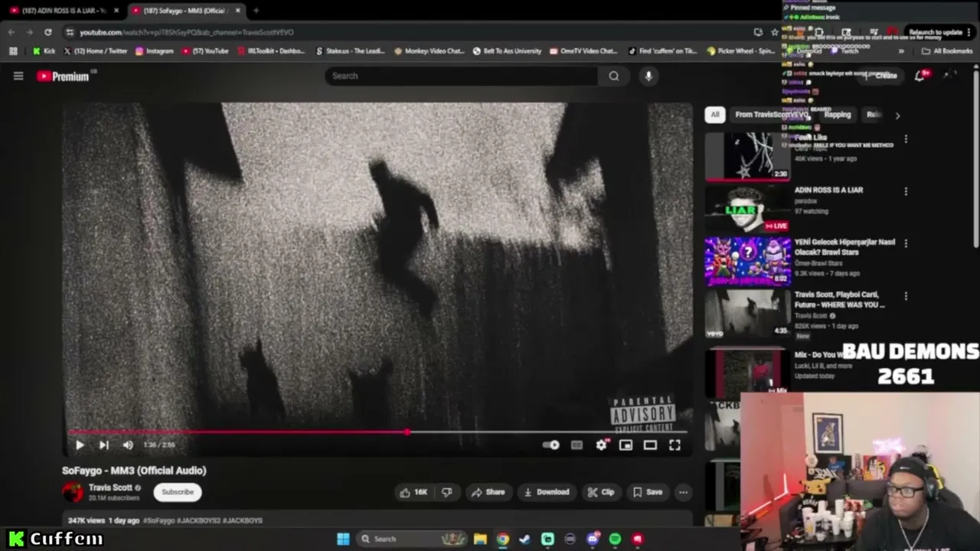Screen dimensions: 980x551
Task: Subscribe to Travis Scott channel
Action: point(178,492)
